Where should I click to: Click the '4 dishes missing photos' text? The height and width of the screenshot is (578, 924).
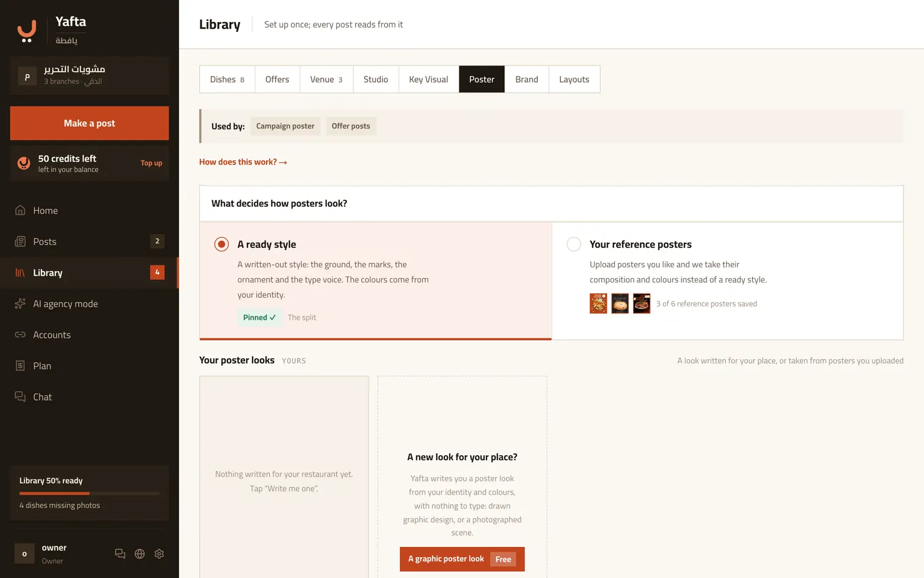(x=59, y=505)
